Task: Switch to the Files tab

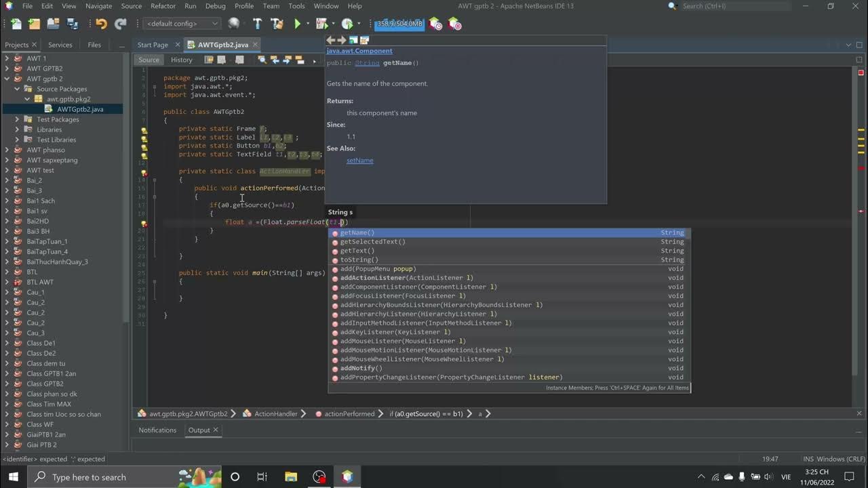Action: click(x=94, y=45)
